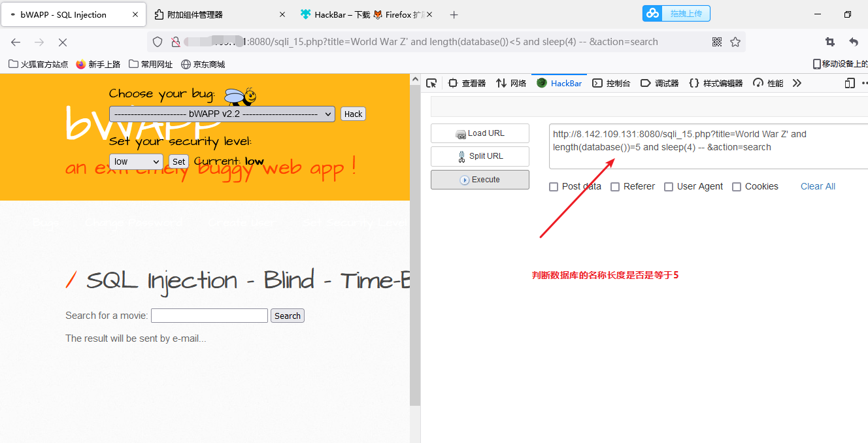This screenshot has width=868, height=443.
Task: Open the 控制台 console tab
Action: coord(611,83)
